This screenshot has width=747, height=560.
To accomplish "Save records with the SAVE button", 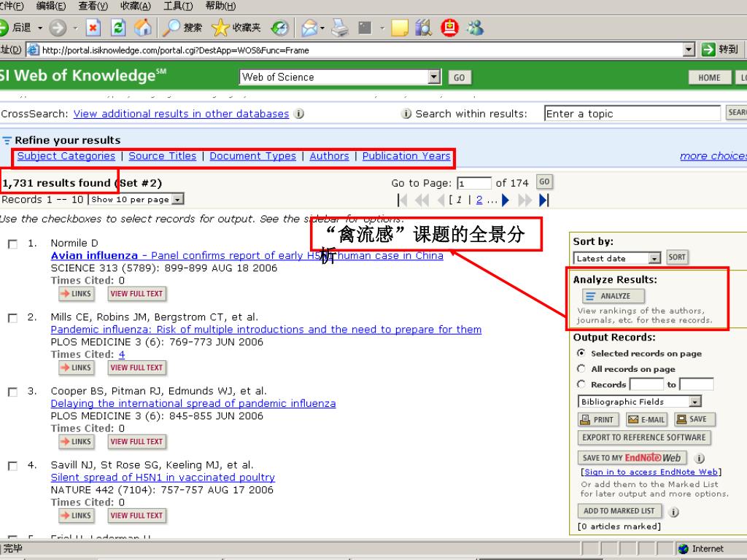I will coord(694,419).
